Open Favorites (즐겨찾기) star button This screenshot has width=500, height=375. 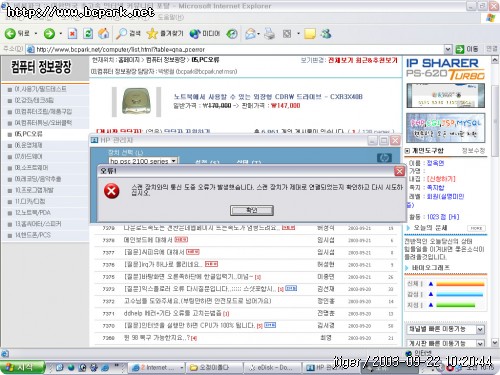click(165, 33)
